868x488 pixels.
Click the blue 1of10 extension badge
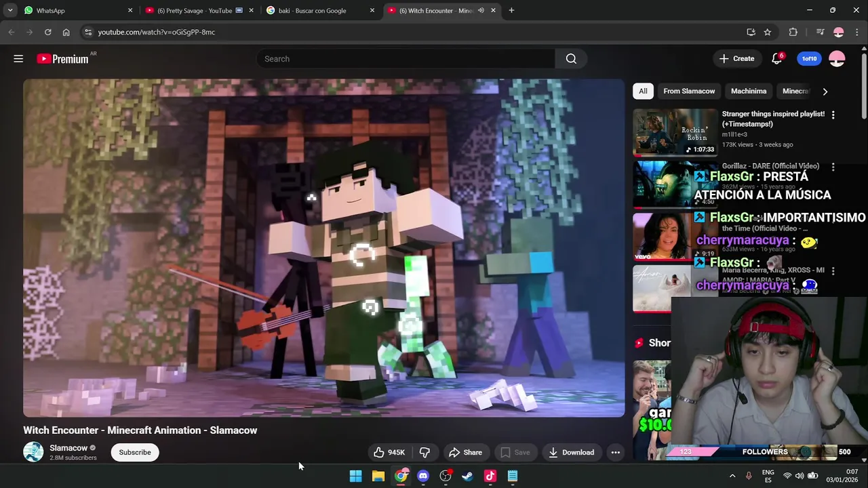click(809, 59)
